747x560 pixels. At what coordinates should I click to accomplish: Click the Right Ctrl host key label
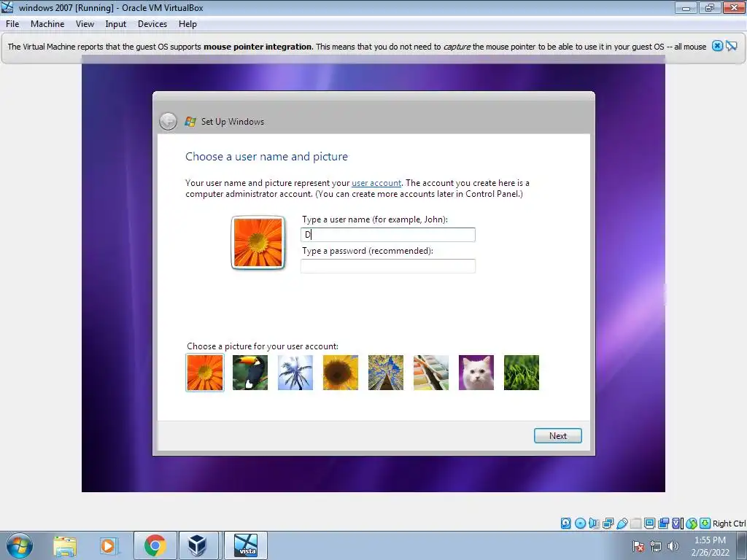[729, 524]
